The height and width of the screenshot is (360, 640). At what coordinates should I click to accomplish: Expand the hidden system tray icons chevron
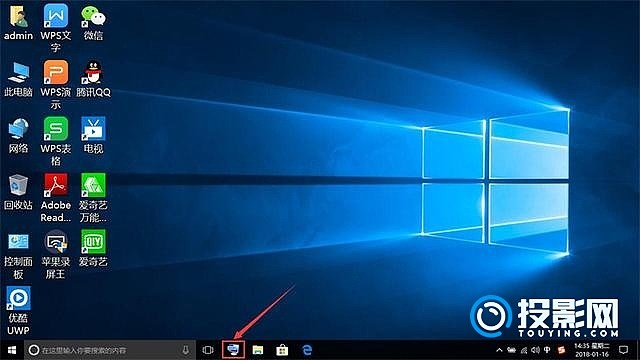(499, 350)
